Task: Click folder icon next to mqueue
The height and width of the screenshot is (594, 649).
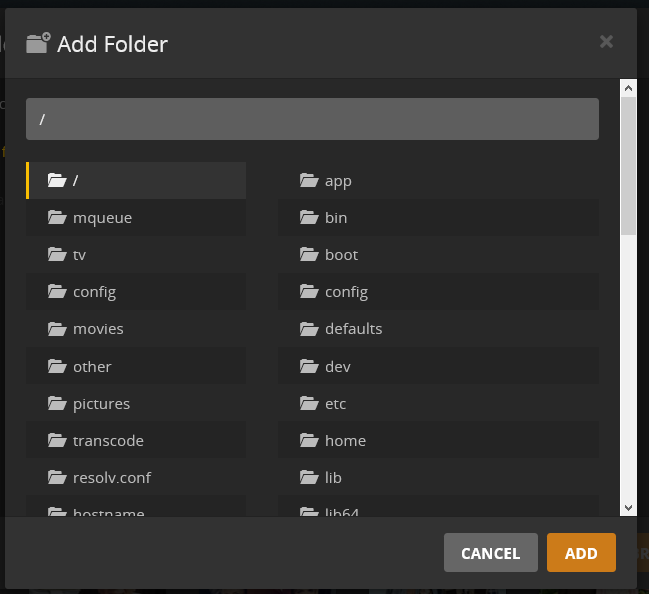Action: 57,217
